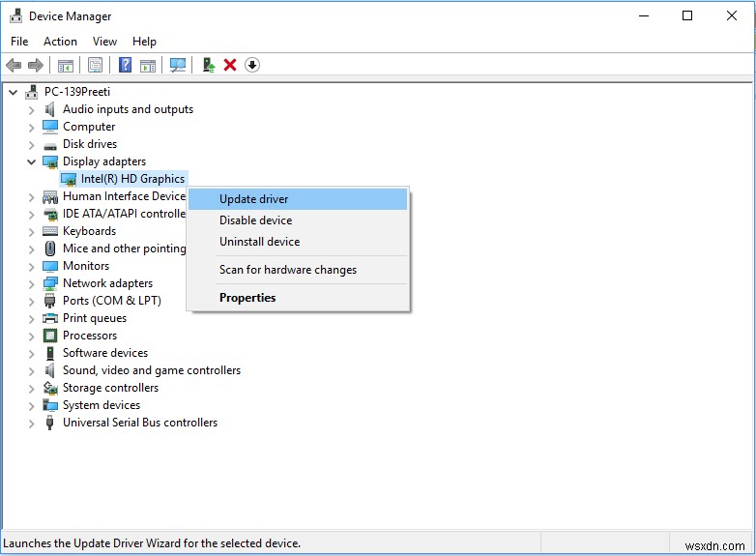Expand the Disk drives chevron
The image size is (756, 556).
click(31, 145)
